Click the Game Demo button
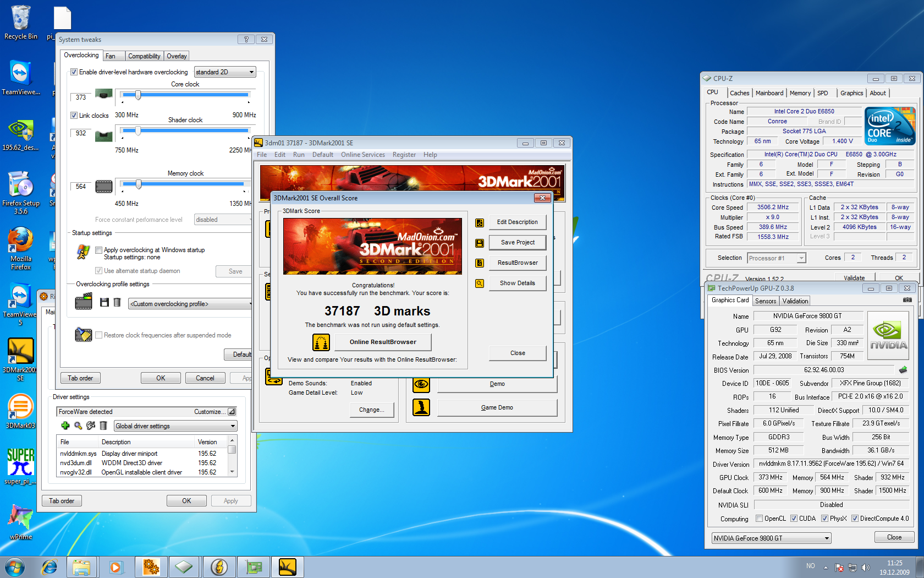Image resolution: width=924 pixels, height=578 pixels. point(497,408)
